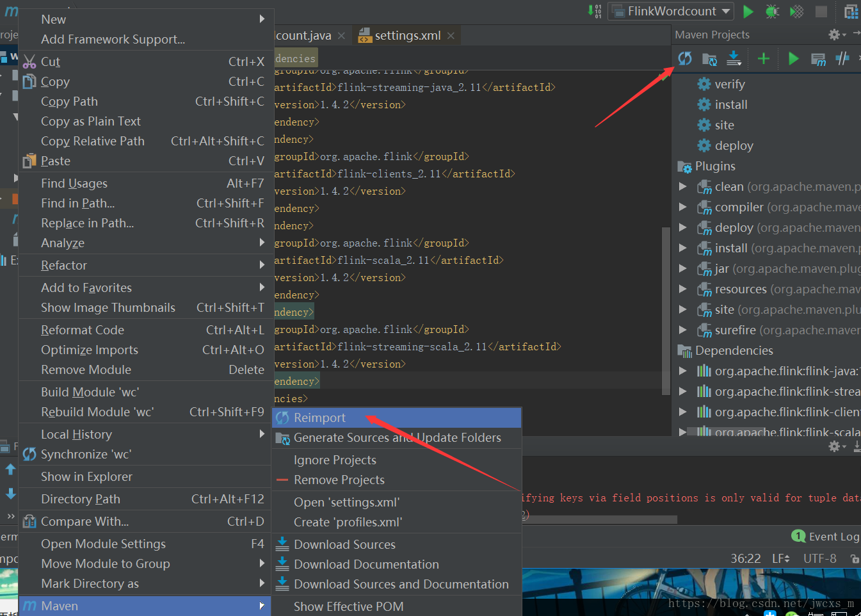Choose Open Module Settings menu item
Image resolution: width=861 pixels, height=616 pixels.
145,544
